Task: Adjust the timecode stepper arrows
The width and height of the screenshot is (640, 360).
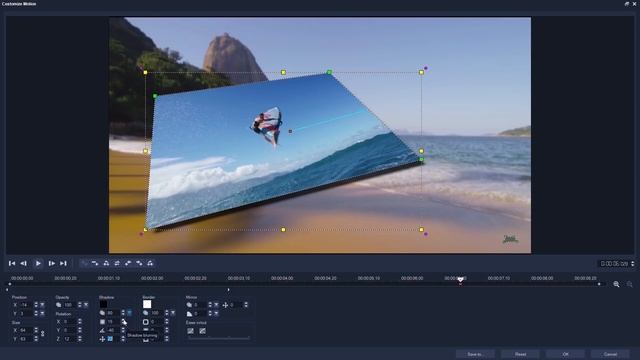Action: [633, 264]
